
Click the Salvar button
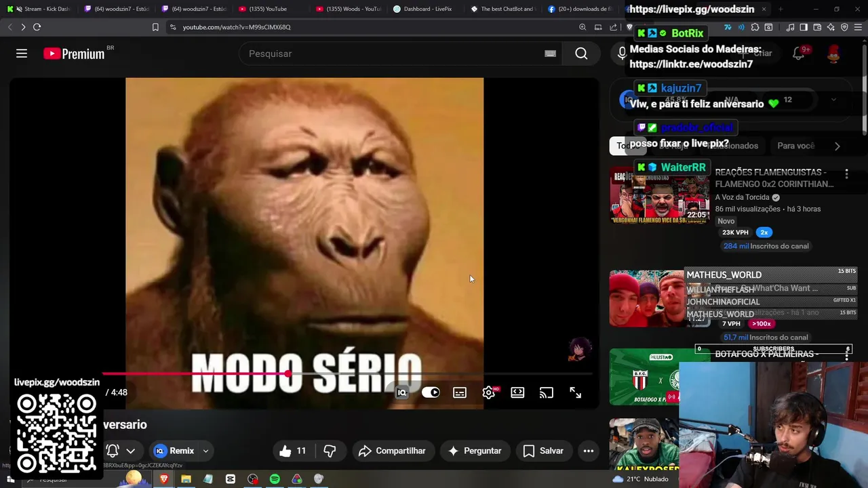pyautogui.click(x=543, y=451)
